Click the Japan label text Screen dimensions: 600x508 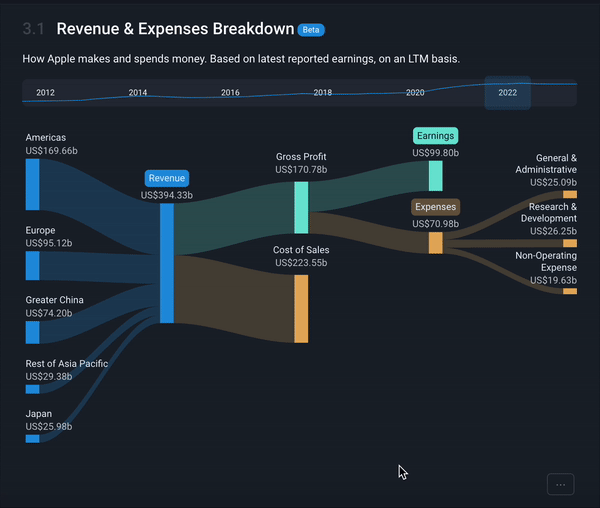pyautogui.click(x=39, y=414)
